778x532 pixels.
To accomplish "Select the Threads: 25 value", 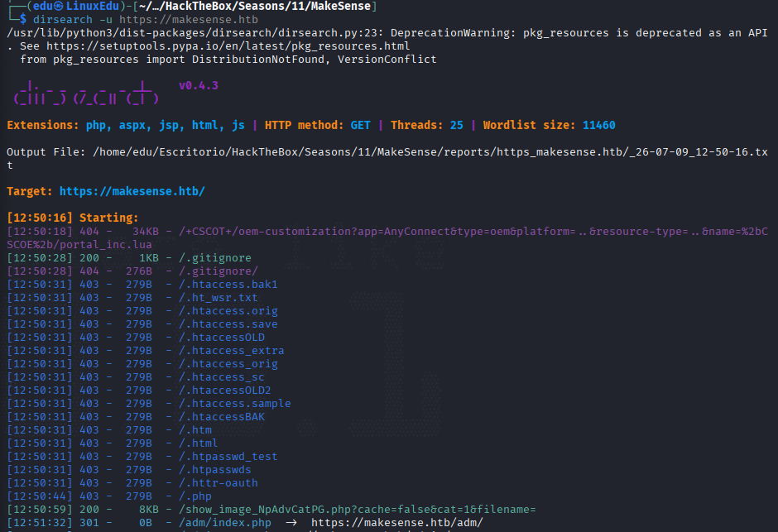I will tap(427, 126).
